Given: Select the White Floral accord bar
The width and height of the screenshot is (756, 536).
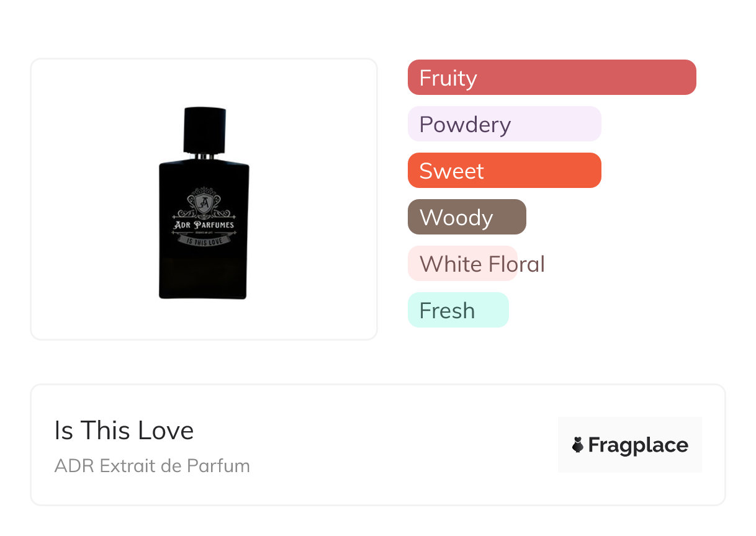Looking at the screenshot, I should (x=462, y=264).
